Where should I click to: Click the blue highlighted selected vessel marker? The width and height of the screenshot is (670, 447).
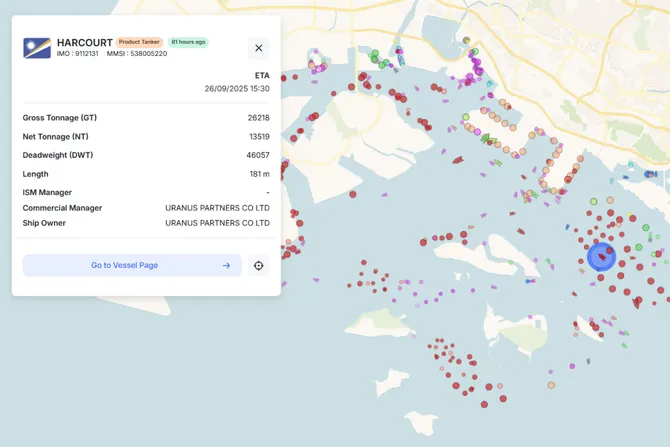click(601, 256)
